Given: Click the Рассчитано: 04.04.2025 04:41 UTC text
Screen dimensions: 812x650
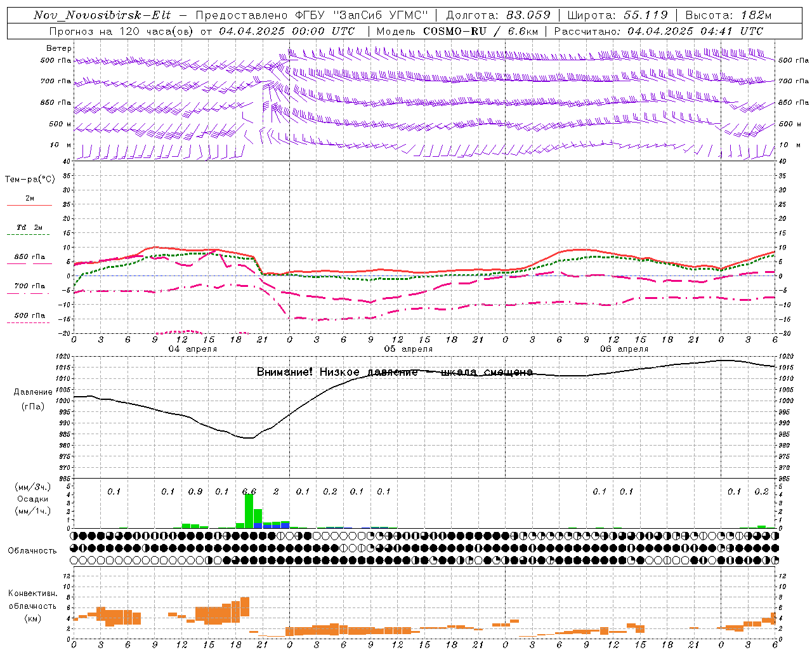Looking at the screenshot, I should (x=658, y=31).
